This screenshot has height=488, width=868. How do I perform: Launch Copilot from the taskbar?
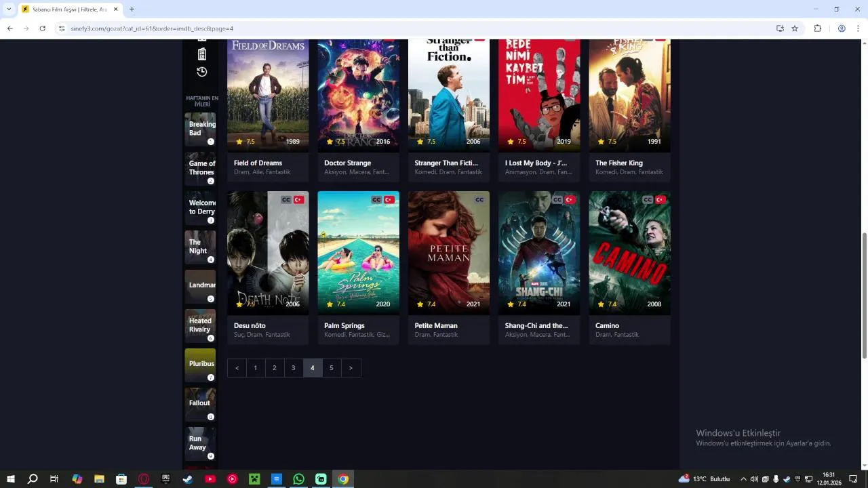tap(77, 479)
